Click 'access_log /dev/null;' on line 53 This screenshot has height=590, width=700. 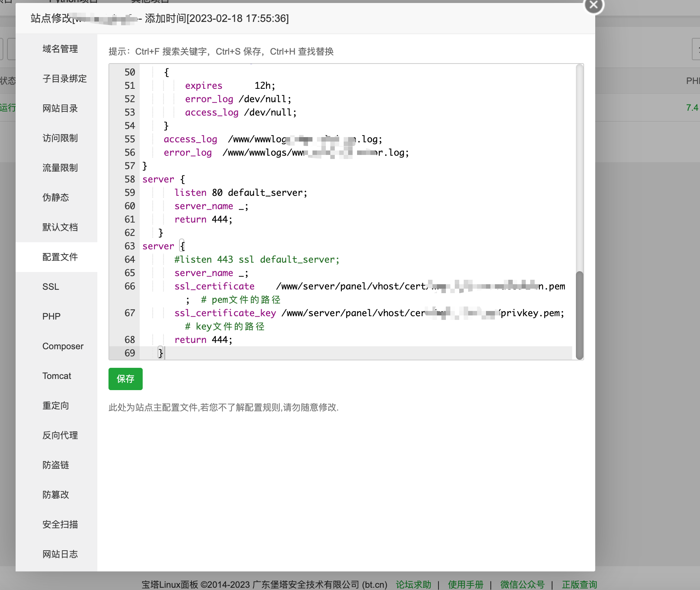tap(241, 112)
